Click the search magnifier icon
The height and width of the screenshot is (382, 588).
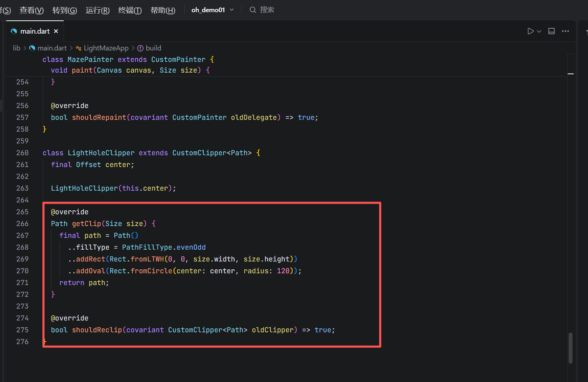coord(253,10)
